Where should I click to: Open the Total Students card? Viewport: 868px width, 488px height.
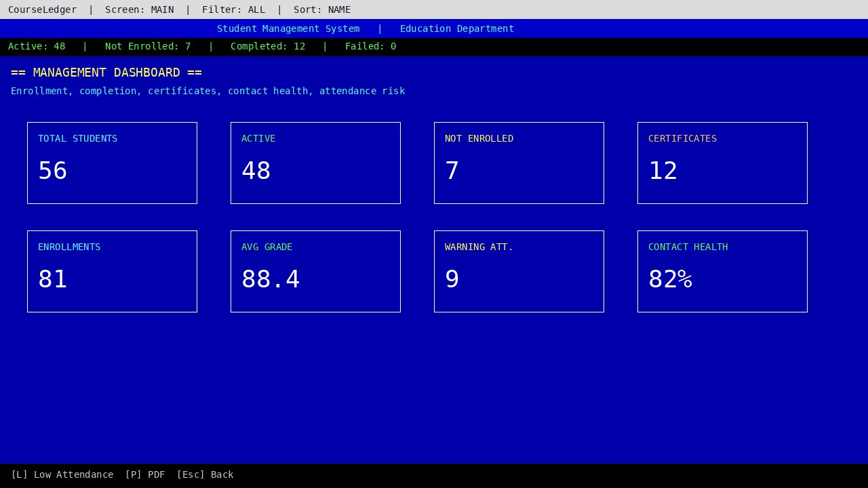(112, 163)
